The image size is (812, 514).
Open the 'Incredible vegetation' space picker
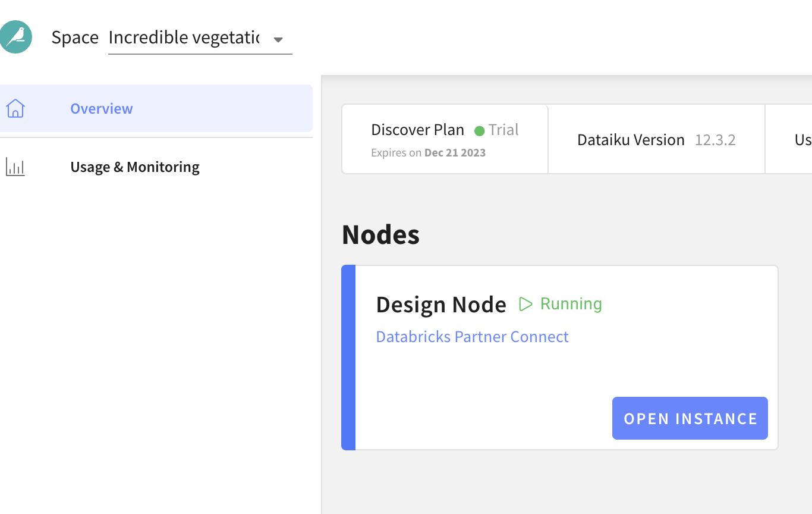point(184,37)
